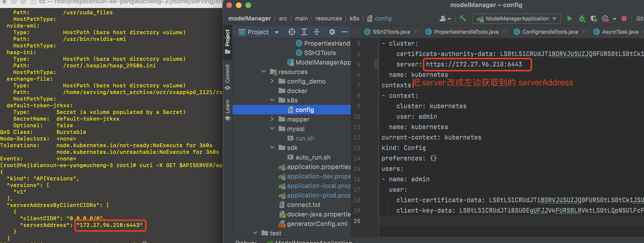Open application-local properties file

click(x=315, y=186)
